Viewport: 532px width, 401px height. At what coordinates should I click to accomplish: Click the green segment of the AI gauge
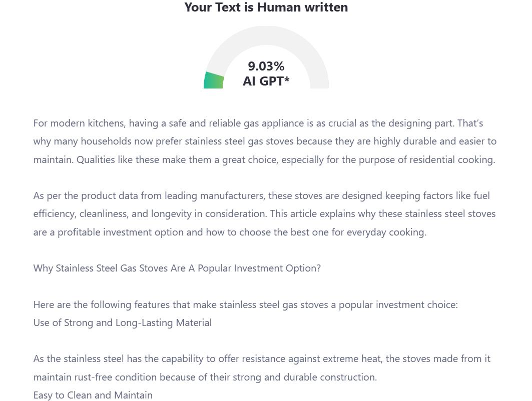pyautogui.click(x=214, y=80)
